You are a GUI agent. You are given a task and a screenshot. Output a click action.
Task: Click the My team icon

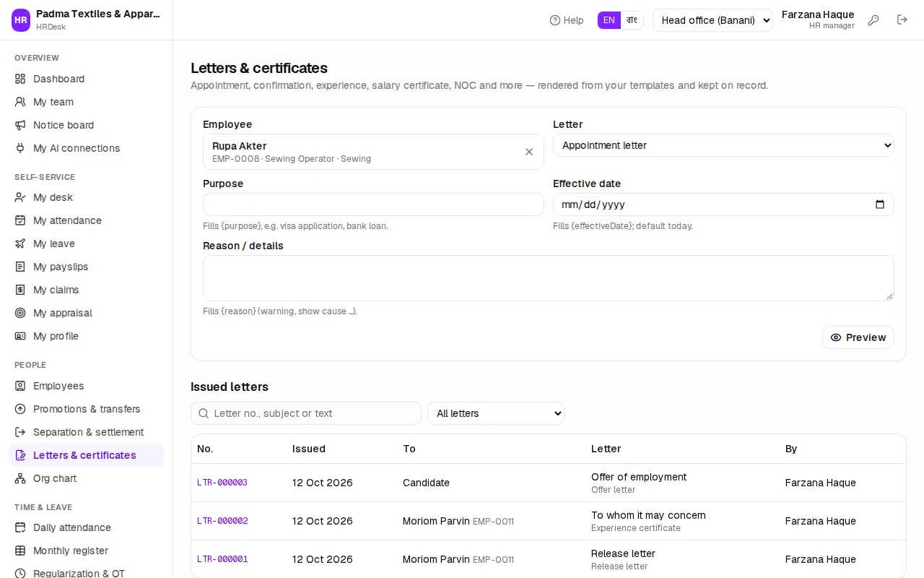pyautogui.click(x=20, y=102)
